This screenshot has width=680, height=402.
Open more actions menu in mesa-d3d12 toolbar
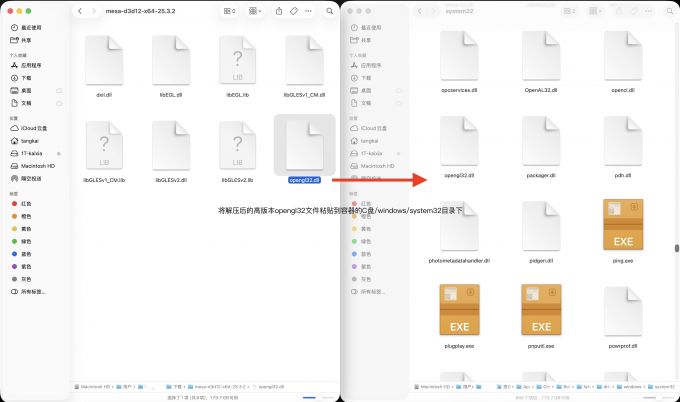tap(308, 11)
